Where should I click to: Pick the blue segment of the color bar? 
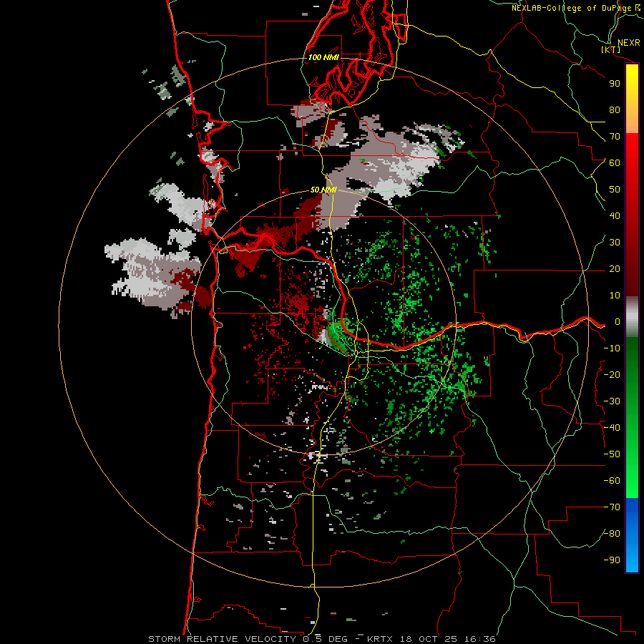click(x=632, y=535)
